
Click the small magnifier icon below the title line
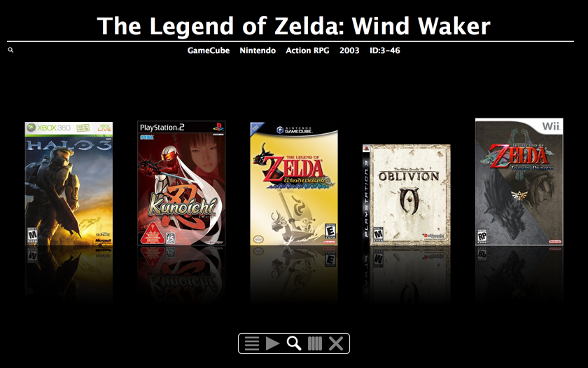(10, 50)
